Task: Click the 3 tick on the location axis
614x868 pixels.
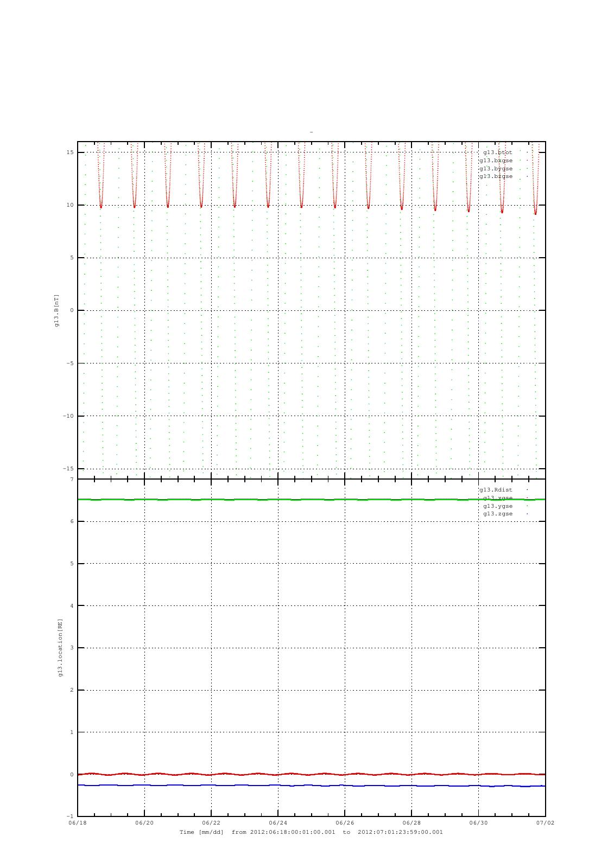Action: [x=72, y=648]
